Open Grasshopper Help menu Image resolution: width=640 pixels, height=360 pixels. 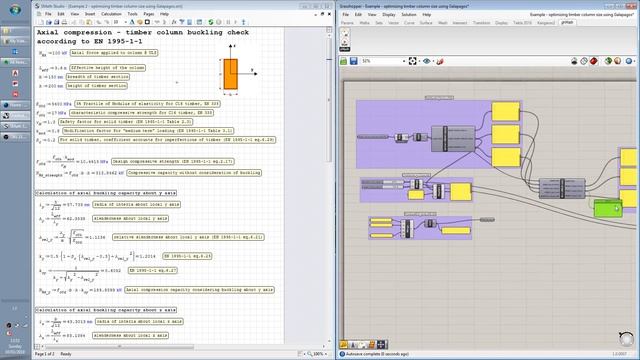point(427,14)
